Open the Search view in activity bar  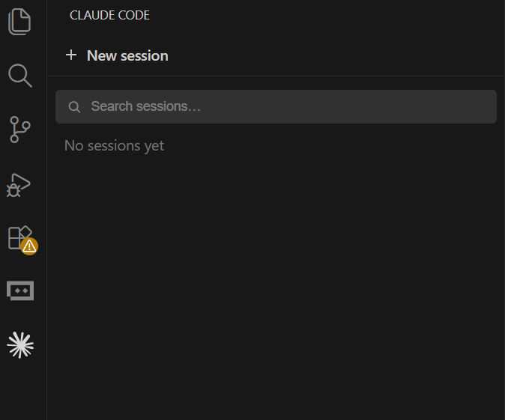[x=20, y=76]
